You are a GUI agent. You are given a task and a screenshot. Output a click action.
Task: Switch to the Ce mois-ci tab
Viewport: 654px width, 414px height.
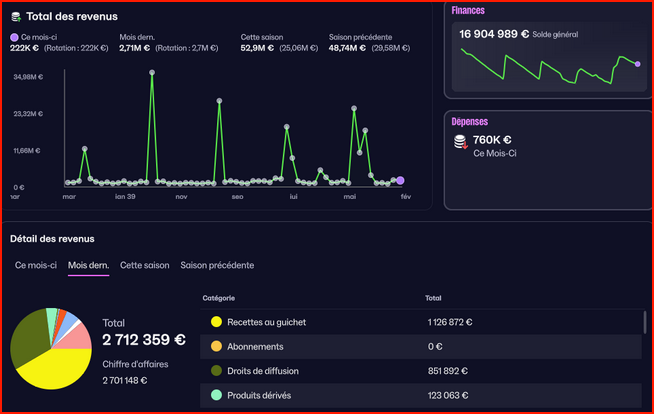pos(36,265)
